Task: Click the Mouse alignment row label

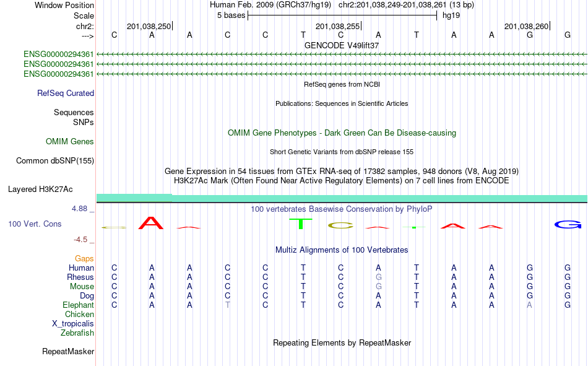Action: [82, 286]
